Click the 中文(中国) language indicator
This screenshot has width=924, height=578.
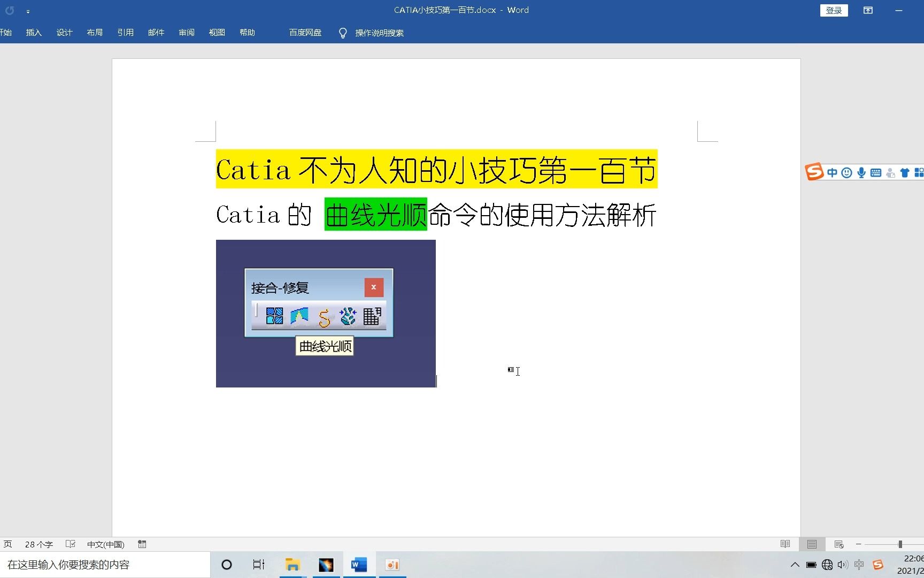point(105,544)
